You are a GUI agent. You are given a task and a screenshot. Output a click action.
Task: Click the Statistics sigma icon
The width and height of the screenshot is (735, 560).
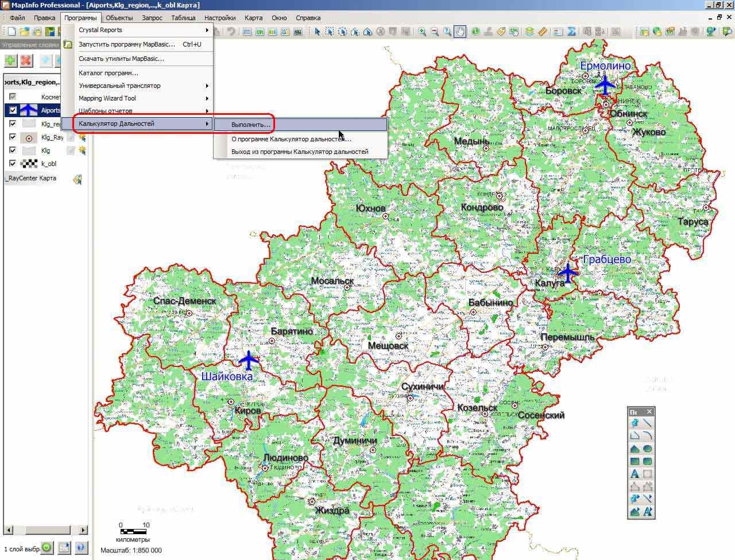coord(571,32)
